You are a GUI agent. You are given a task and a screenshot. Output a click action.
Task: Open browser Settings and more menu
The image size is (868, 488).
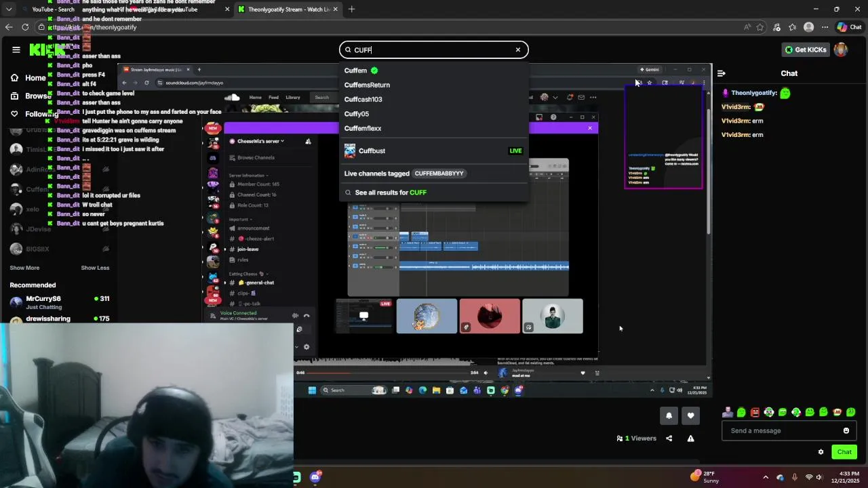pos(825,27)
